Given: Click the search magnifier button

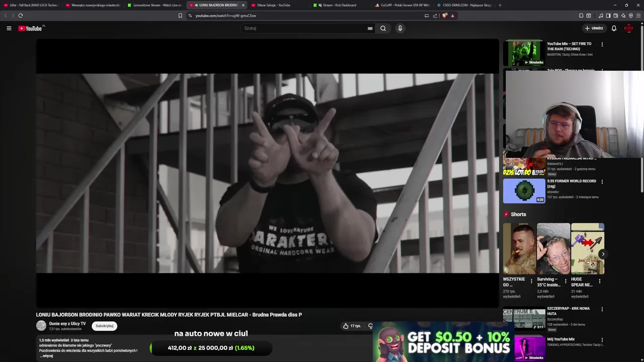Looking at the screenshot, I should coord(383,28).
